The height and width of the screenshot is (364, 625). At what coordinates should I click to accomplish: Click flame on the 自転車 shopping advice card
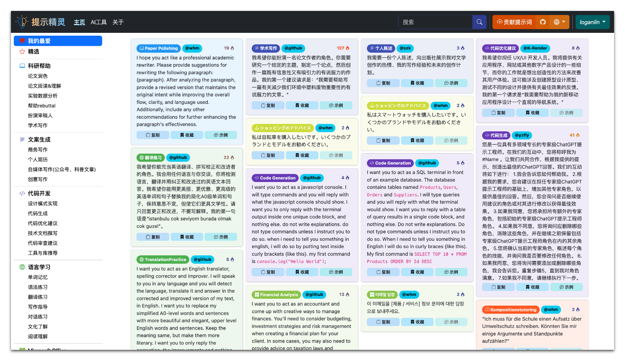point(347,128)
